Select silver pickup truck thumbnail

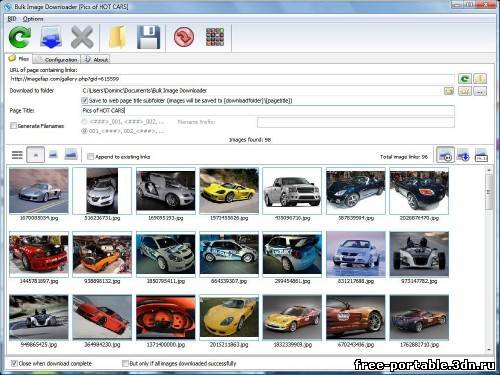click(292, 191)
